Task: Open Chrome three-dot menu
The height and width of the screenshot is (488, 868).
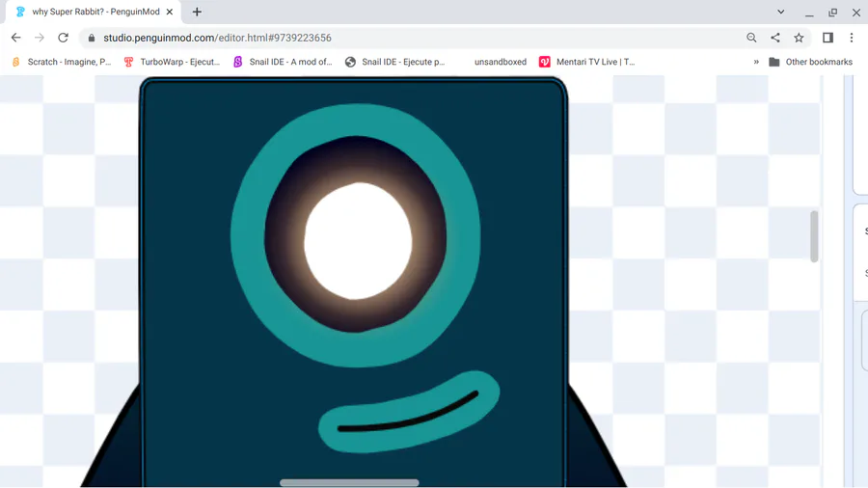Action: tap(852, 38)
